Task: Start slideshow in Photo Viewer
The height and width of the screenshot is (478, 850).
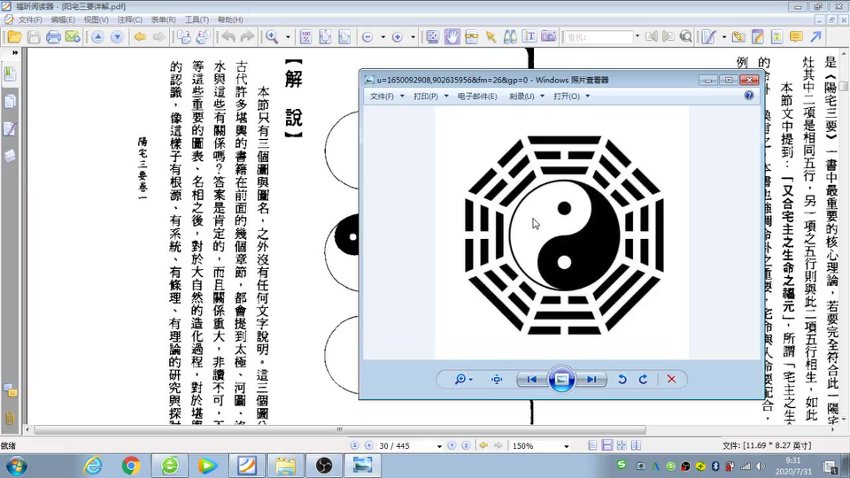Action: click(562, 379)
